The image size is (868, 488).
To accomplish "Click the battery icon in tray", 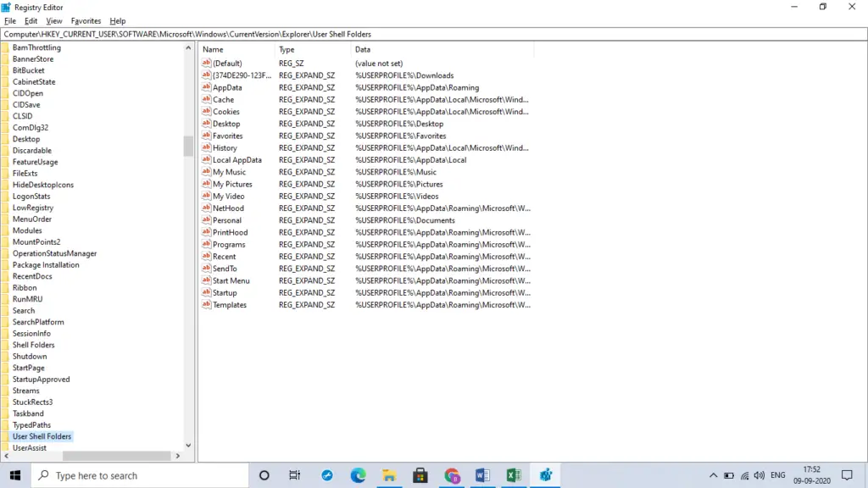I will (728, 476).
